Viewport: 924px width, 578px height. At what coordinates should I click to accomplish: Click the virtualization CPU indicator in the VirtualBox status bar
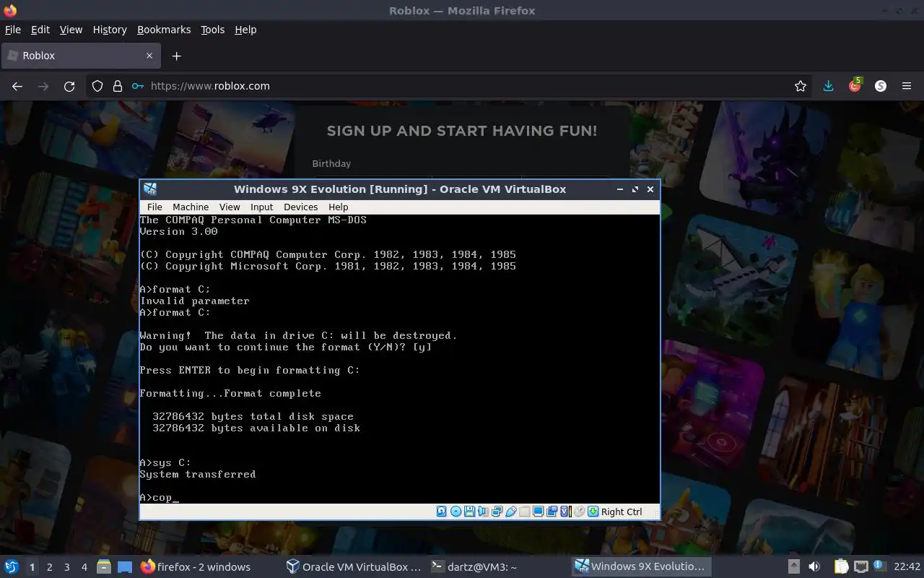(x=566, y=512)
